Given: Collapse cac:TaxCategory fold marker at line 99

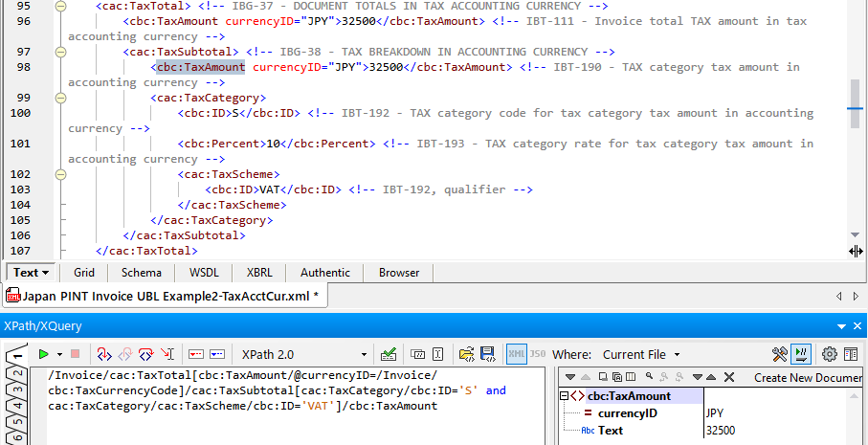Looking at the screenshot, I should click(61, 98).
